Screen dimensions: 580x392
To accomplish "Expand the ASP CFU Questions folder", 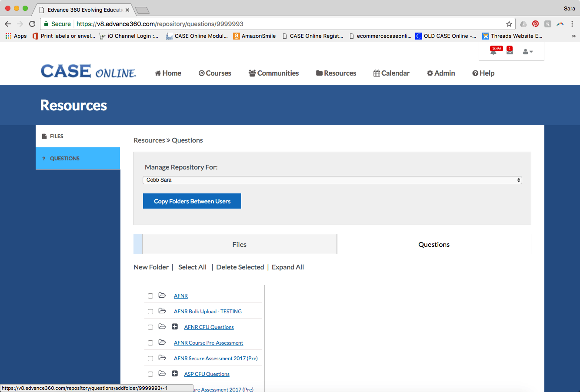I will [175, 374].
